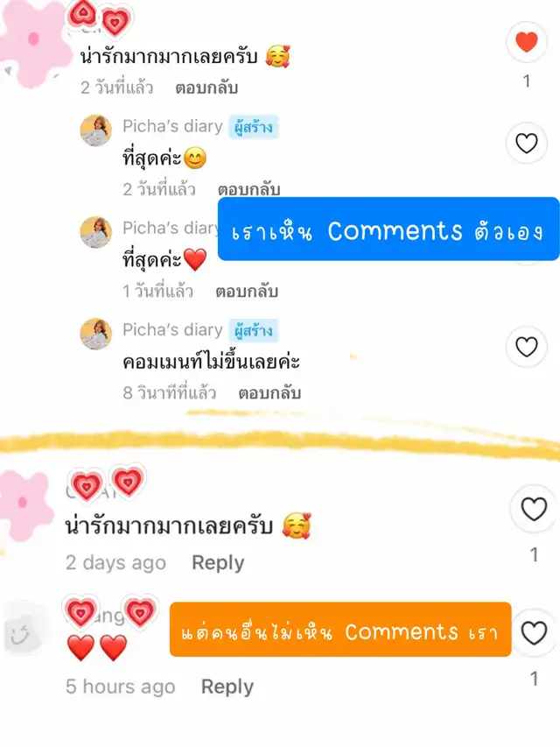Tap the orange แต่คนอื่นไม่เห็น Comments เรา banner
The image size is (560, 747).
pyautogui.click(x=340, y=630)
